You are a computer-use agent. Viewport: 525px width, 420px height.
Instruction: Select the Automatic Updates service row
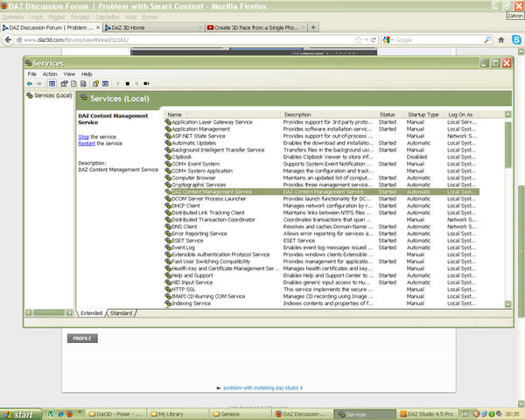[322, 143]
